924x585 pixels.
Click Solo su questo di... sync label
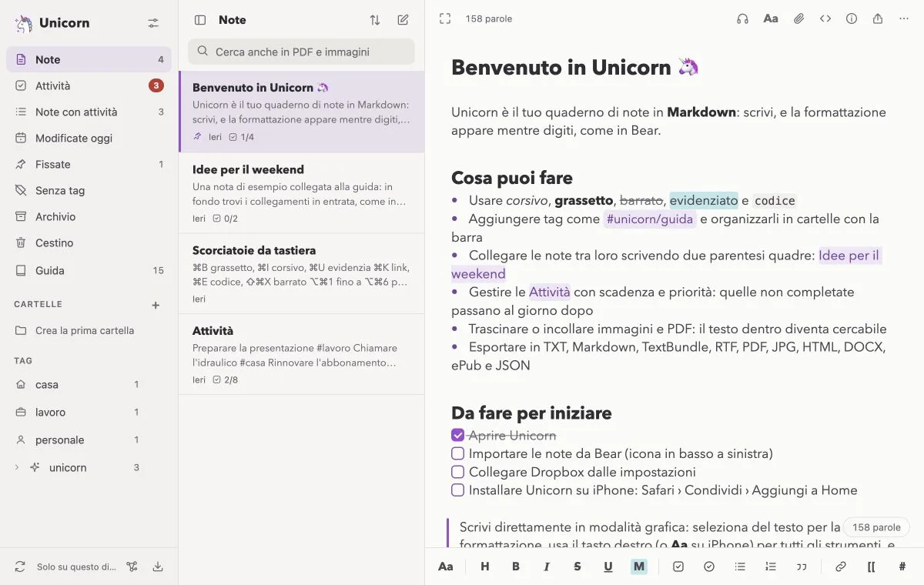76,567
